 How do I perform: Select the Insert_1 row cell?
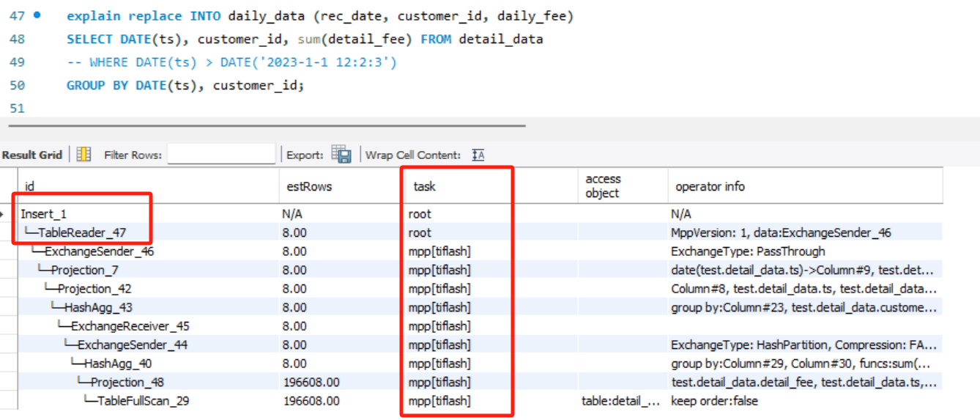click(43, 214)
